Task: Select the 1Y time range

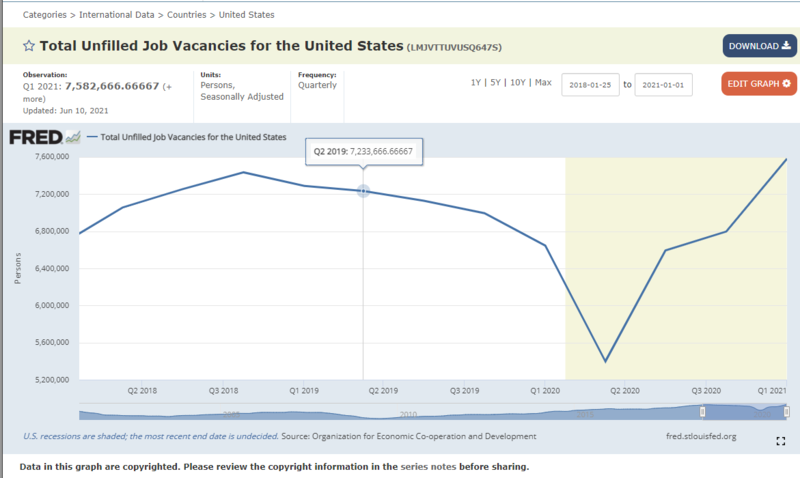Action: tap(477, 82)
